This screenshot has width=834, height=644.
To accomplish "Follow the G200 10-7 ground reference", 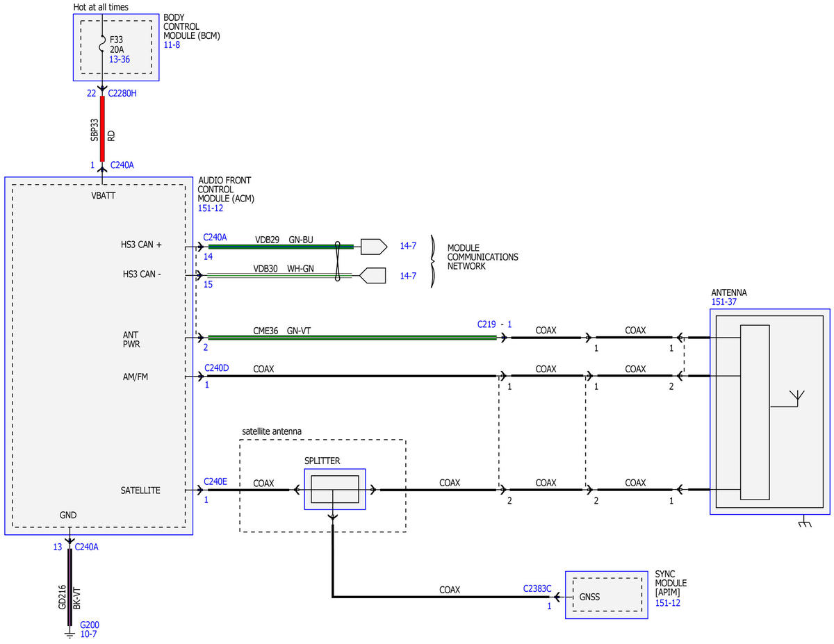I will coord(90,629).
